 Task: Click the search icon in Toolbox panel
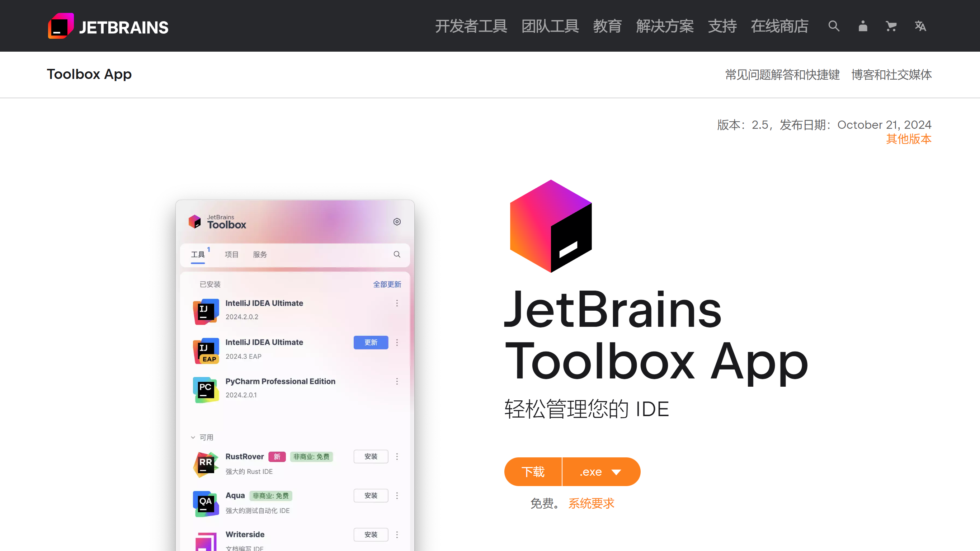pos(397,254)
